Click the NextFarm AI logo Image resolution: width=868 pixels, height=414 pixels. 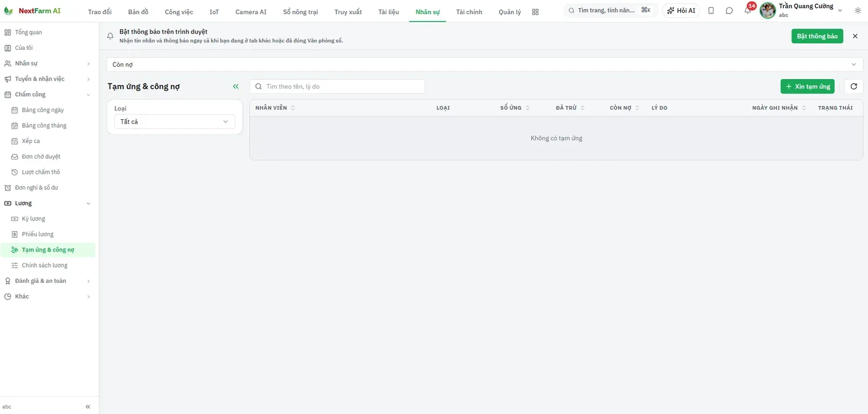(32, 11)
